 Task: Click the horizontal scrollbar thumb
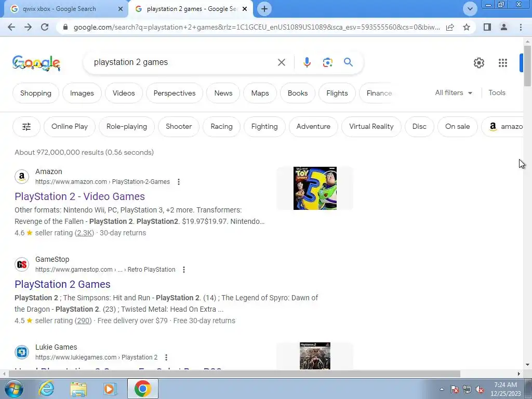[234, 374]
